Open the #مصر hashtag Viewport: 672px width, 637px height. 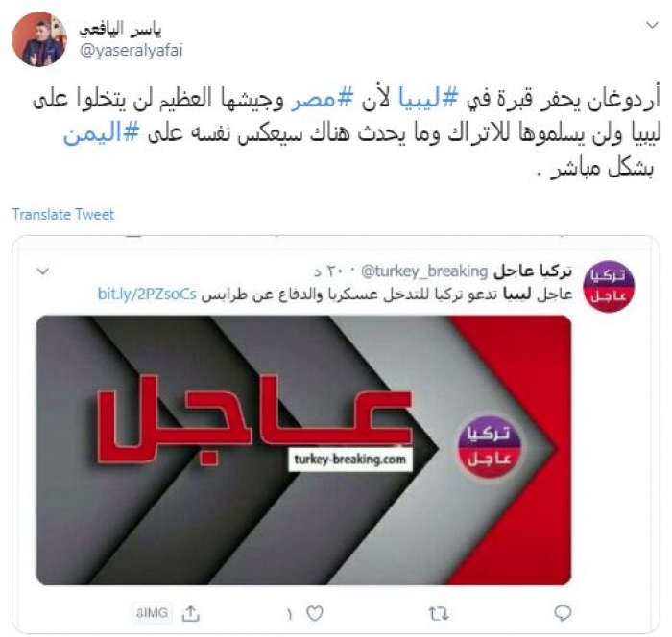coord(322,99)
